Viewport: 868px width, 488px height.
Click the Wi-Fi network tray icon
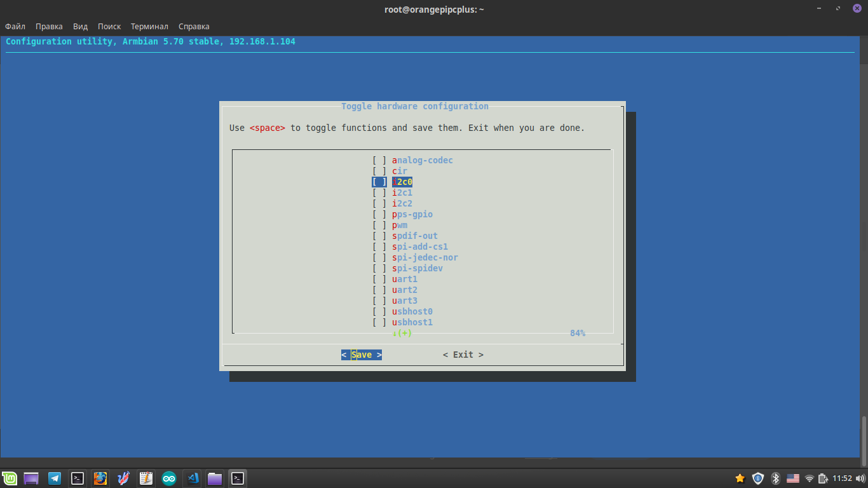point(810,478)
